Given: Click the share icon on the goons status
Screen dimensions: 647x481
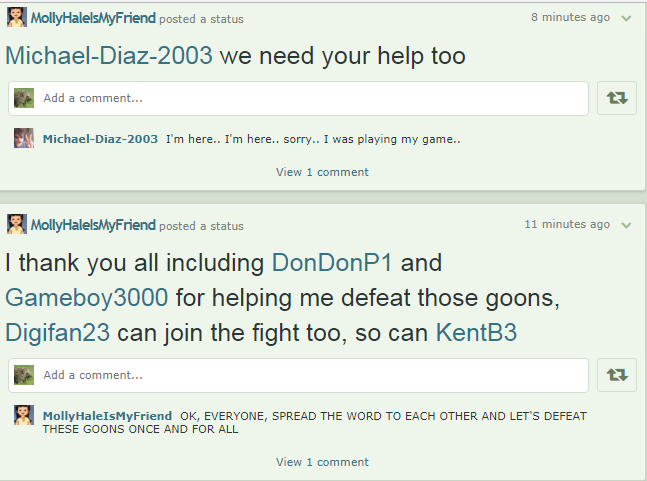Looking at the screenshot, I should point(617,375).
